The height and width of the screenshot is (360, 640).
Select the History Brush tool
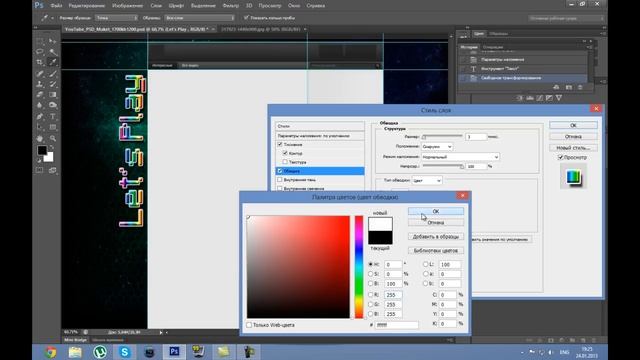[x=53, y=84]
